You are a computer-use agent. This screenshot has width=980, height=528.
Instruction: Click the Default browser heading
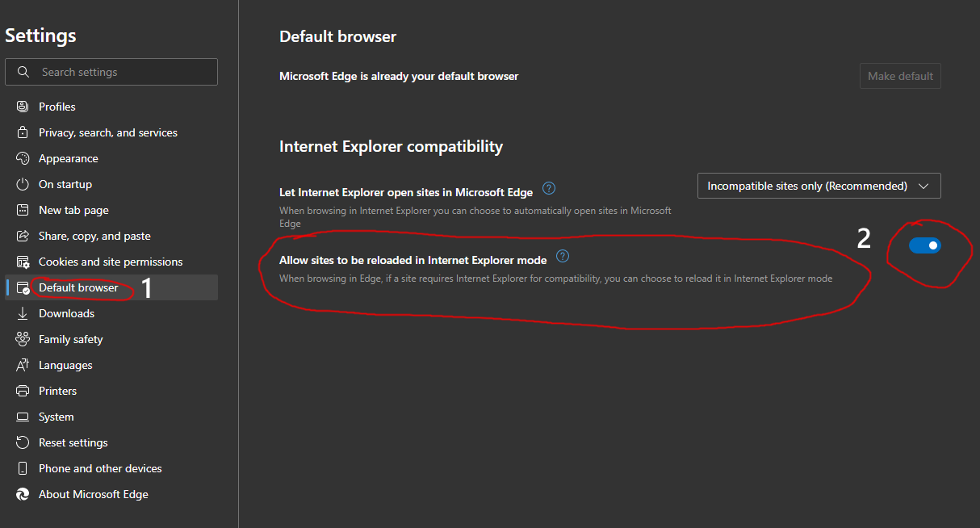pos(338,36)
